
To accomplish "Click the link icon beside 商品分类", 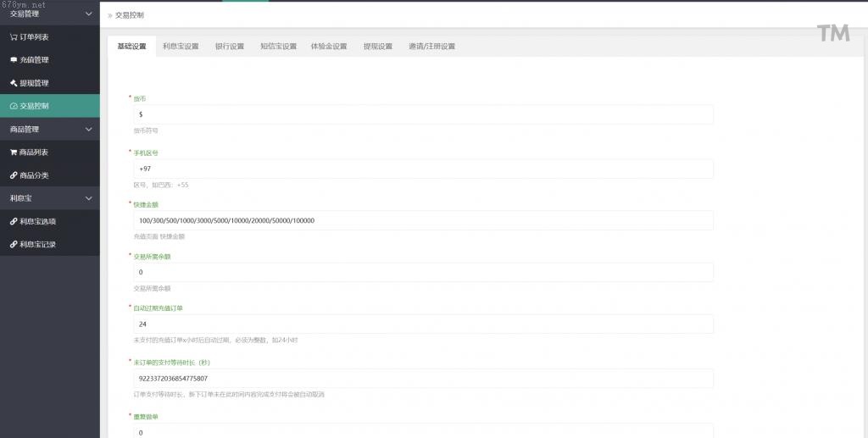I will pos(14,175).
